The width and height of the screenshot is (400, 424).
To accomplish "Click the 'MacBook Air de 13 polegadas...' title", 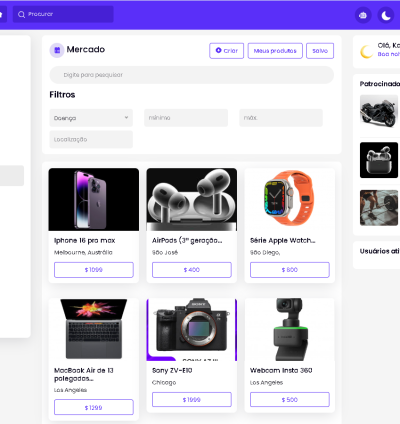I will pos(84,374).
